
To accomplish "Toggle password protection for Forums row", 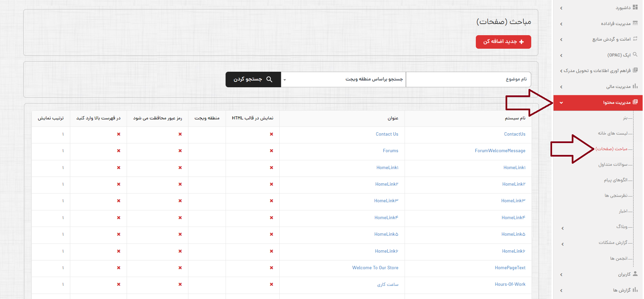I will pyautogui.click(x=180, y=151).
